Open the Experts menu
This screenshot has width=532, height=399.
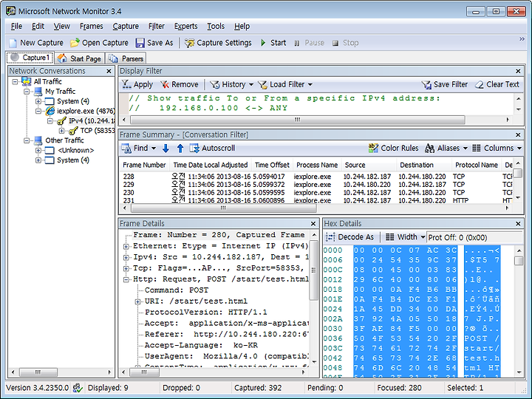(185, 26)
